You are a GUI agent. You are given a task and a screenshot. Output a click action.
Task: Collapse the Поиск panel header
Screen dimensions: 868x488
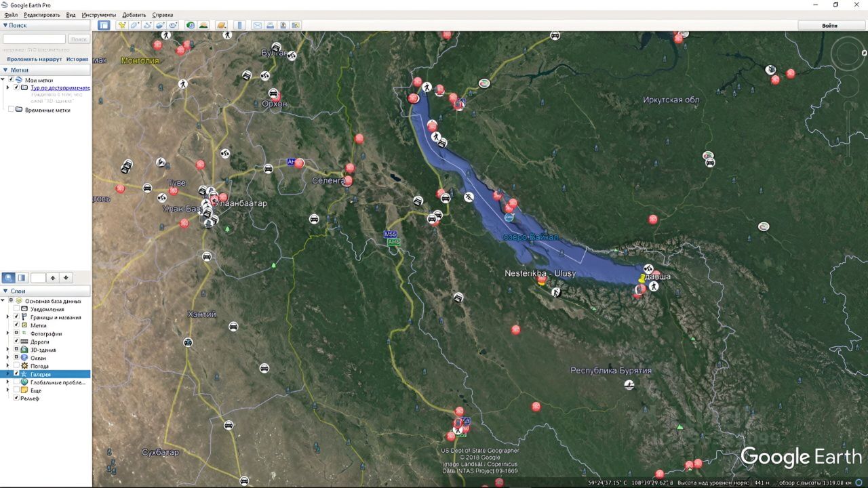(45, 25)
